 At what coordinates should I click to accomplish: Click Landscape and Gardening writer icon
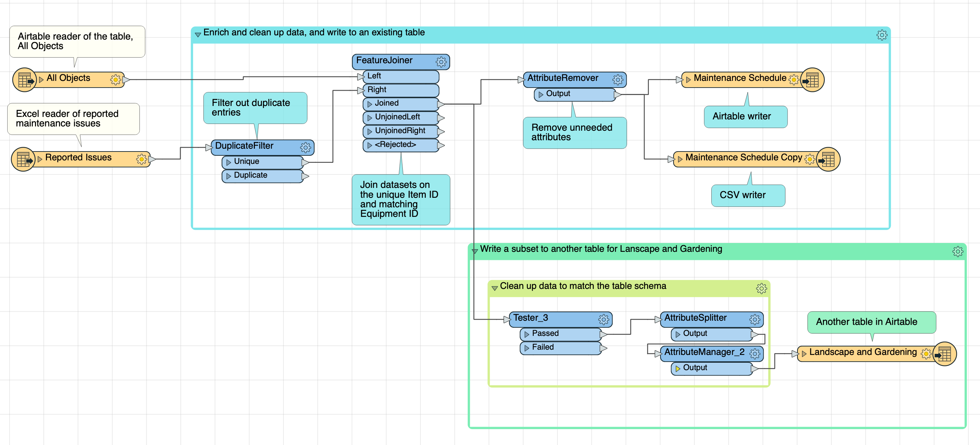(x=945, y=354)
